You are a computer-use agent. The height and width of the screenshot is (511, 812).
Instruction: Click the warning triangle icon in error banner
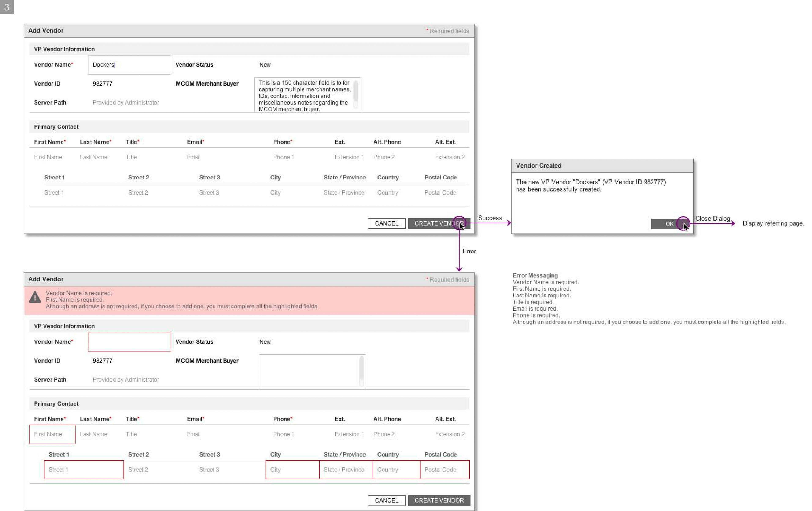click(35, 297)
